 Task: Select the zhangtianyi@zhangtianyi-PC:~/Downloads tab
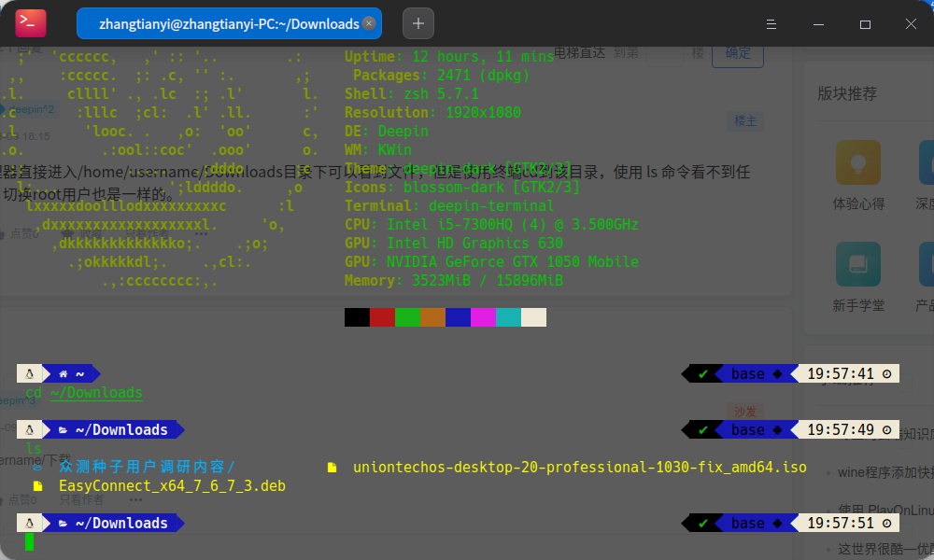[x=229, y=24]
